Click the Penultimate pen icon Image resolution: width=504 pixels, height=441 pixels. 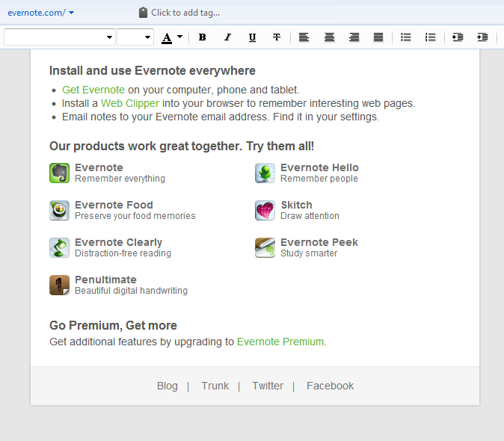(60, 285)
